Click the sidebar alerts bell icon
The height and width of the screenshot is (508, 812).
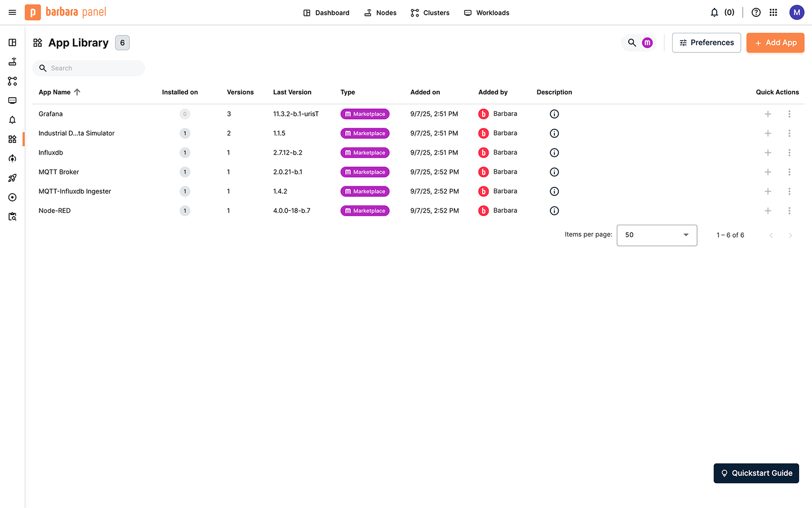(x=12, y=120)
